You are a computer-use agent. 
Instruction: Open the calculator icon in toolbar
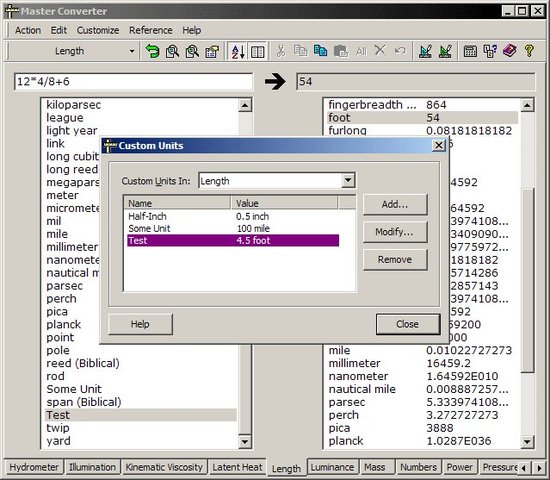click(470, 51)
